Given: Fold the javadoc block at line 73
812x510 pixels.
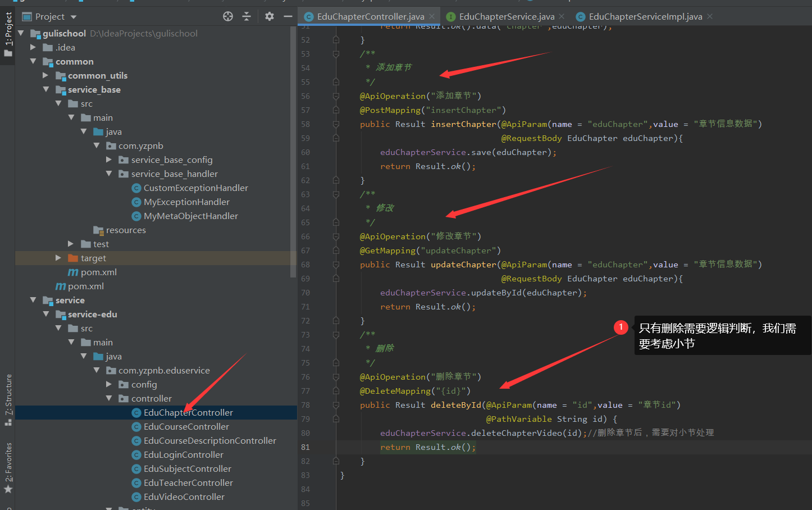Looking at the screenshot, I should (x=336, y=335).
